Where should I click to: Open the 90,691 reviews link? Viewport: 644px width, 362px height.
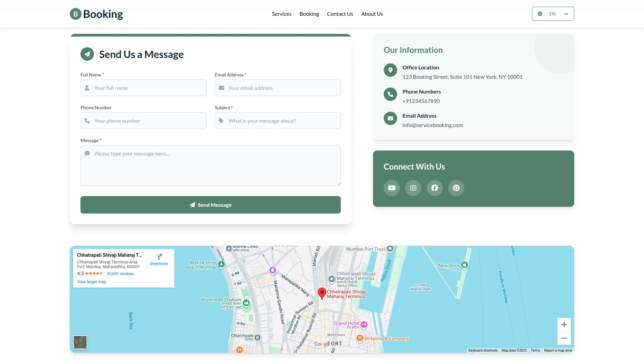(x=120, y=274)
